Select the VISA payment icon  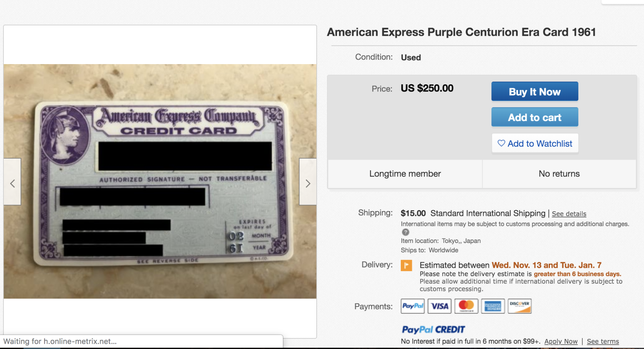tap(439, 306)
